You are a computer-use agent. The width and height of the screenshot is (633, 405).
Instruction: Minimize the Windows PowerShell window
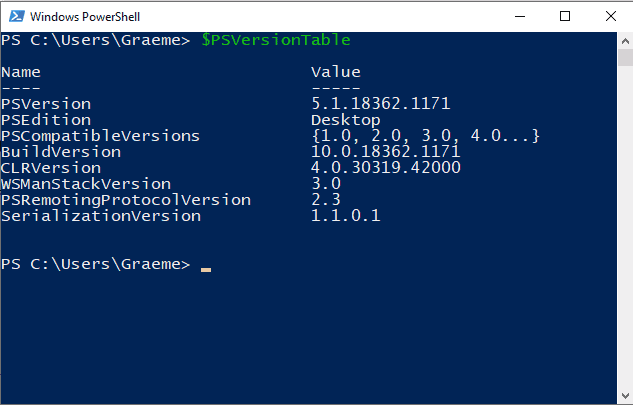[x=520, y=17]
